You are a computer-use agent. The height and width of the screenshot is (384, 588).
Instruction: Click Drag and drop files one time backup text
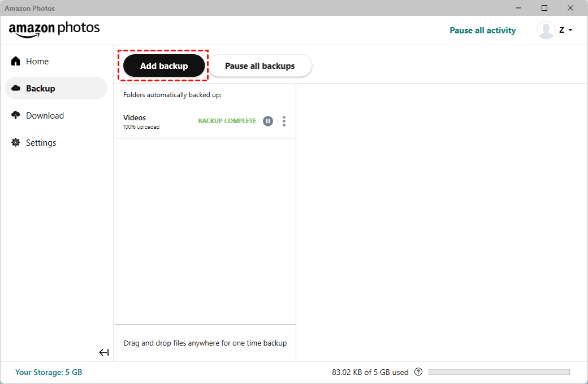(205, 343)
